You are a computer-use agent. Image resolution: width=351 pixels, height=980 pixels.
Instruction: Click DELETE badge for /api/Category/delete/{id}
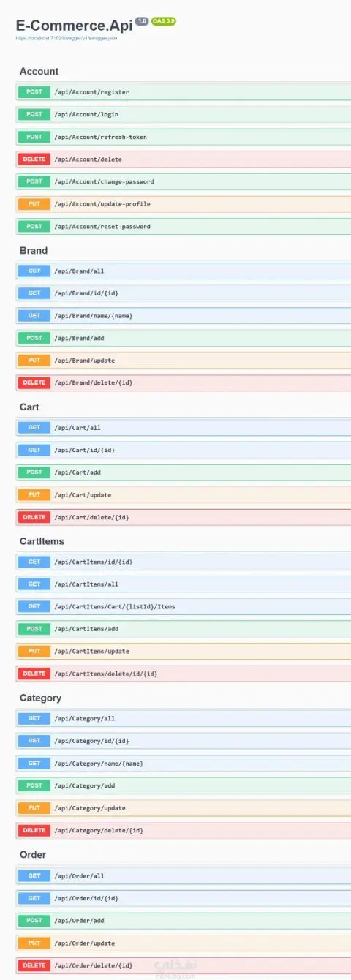coord(34,830)
